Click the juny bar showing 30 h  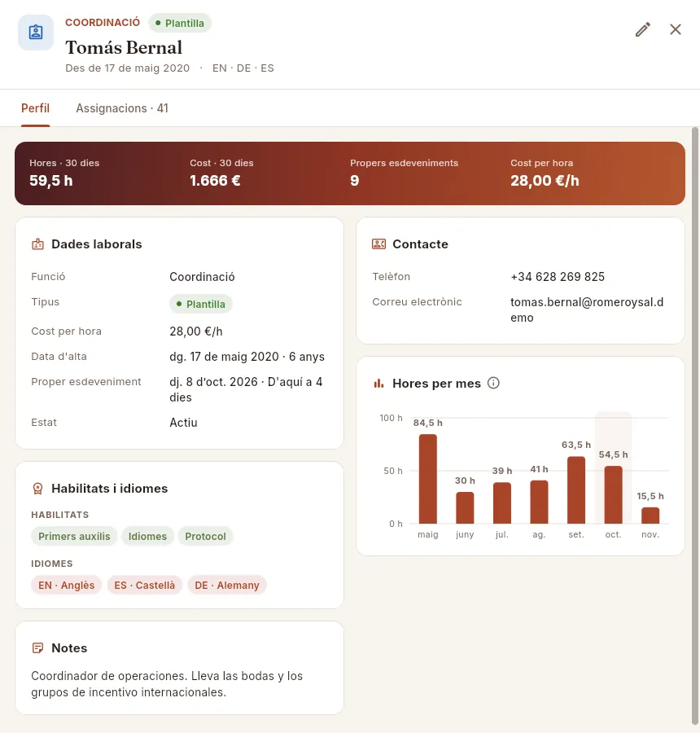[x=465, y=507]
